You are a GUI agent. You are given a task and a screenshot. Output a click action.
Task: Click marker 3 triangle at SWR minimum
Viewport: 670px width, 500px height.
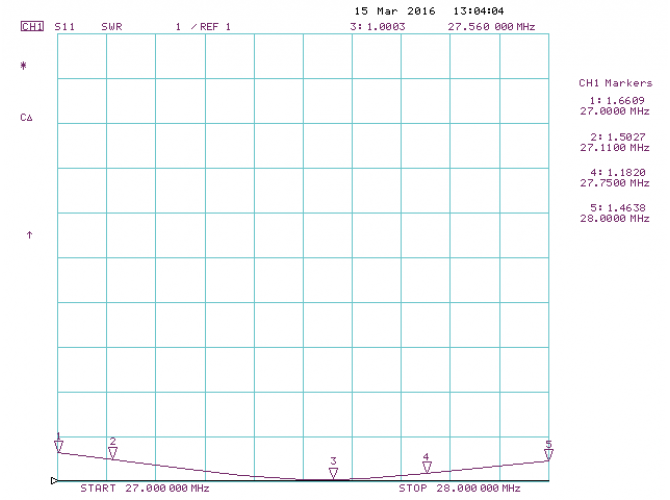pos(333,473)
